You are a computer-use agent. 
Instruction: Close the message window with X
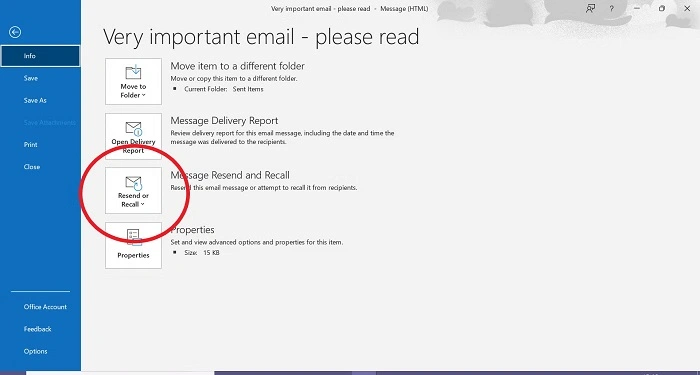[x=687, y=8]
